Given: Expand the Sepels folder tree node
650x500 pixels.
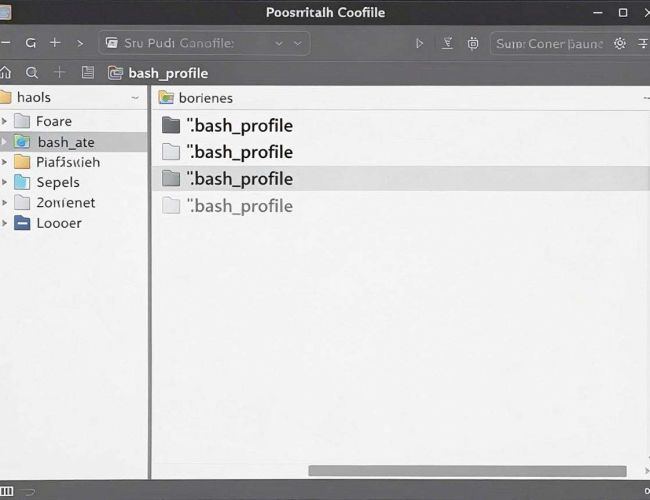Looking at the screenshot, I should 5,182.
